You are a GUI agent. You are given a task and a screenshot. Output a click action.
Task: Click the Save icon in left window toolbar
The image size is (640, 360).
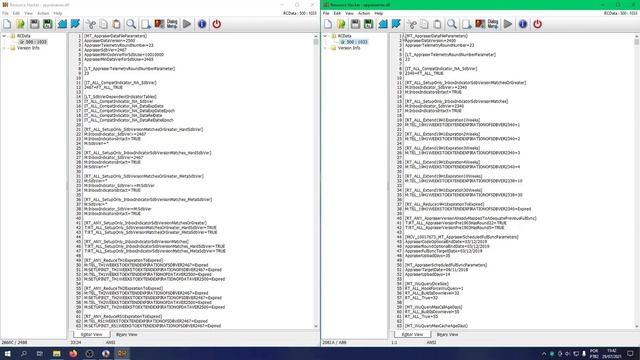coord(35,24)
